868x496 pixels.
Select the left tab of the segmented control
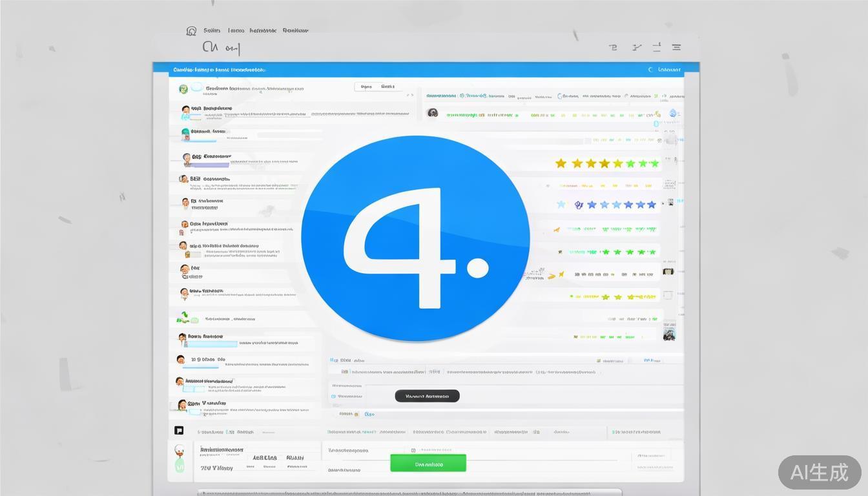tap(366, 87)
